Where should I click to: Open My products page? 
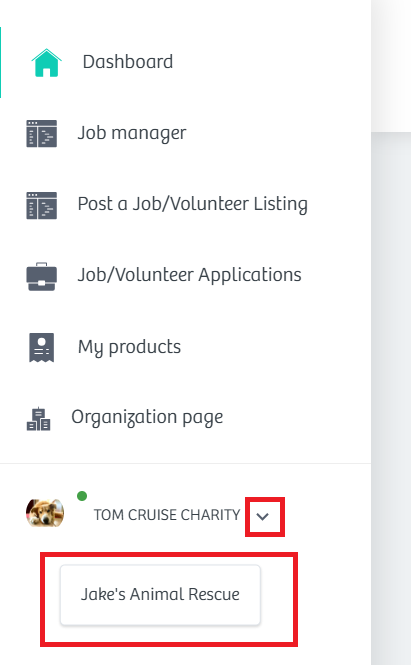point(129,347)
